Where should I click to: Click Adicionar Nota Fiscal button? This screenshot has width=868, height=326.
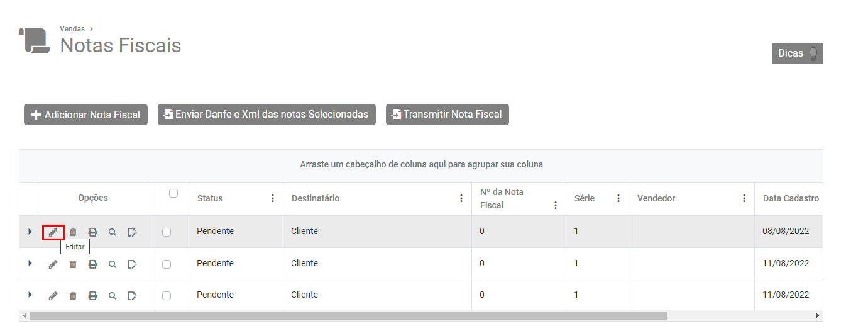click(85, 115)
